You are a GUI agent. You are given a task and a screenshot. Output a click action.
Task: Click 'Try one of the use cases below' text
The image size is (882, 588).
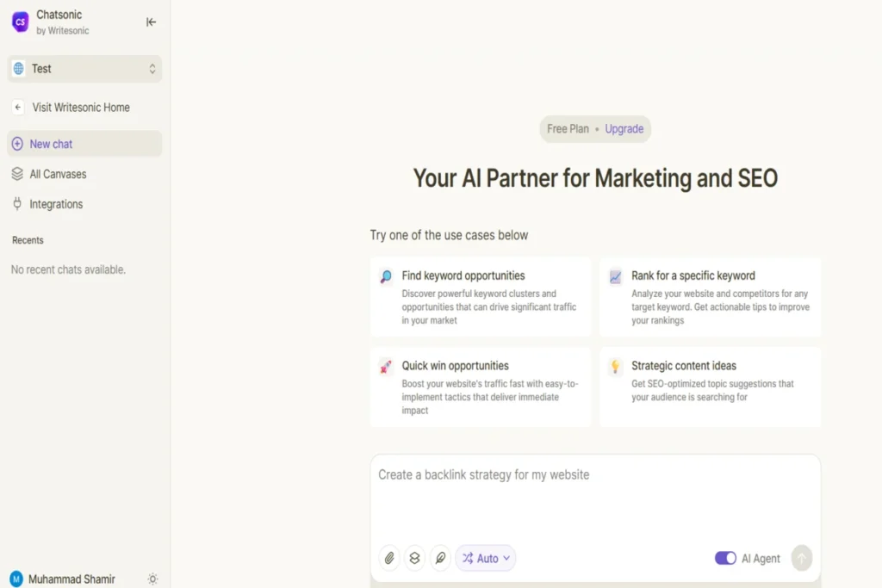click(449, 235)
